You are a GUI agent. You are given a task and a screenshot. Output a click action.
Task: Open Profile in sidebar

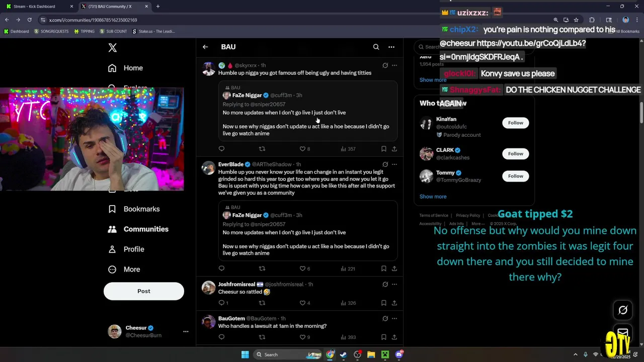tap(126, 249)
